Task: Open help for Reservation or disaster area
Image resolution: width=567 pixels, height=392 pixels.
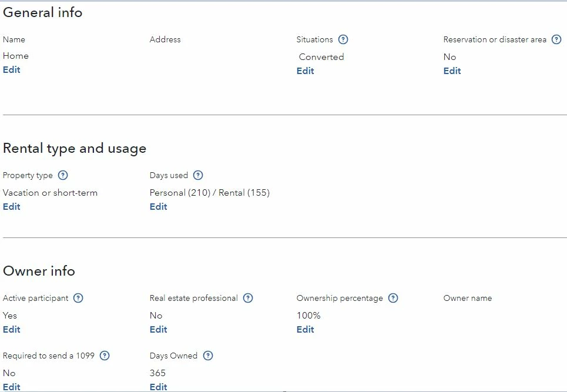Action: point(556,39)
